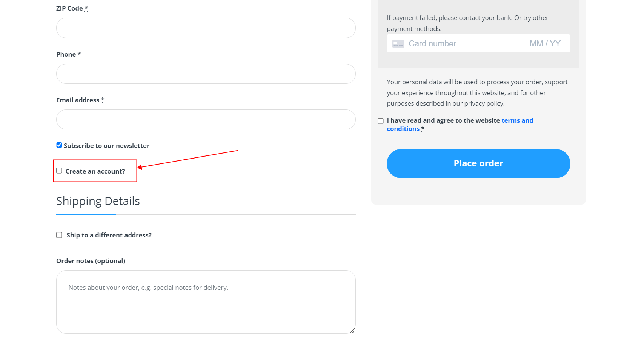Click the Email address field label
Screen dimensions: 644x351
coord(78,100)
